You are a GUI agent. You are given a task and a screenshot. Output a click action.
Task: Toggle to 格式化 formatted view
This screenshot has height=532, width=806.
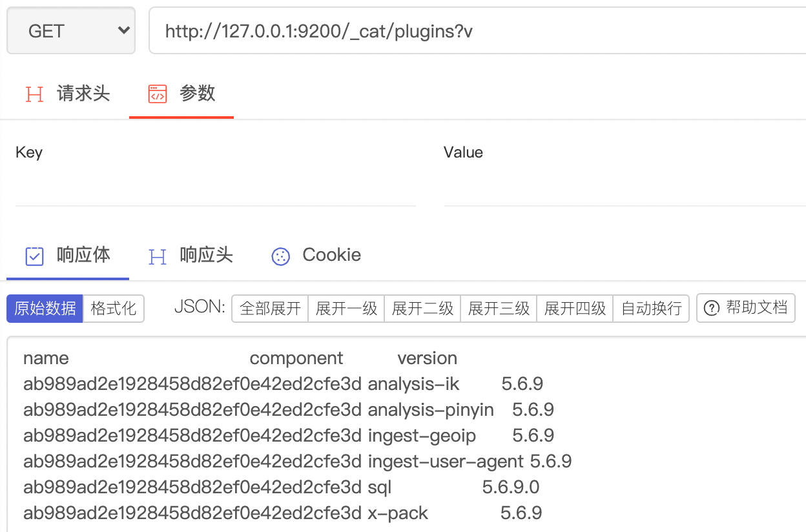114,308
